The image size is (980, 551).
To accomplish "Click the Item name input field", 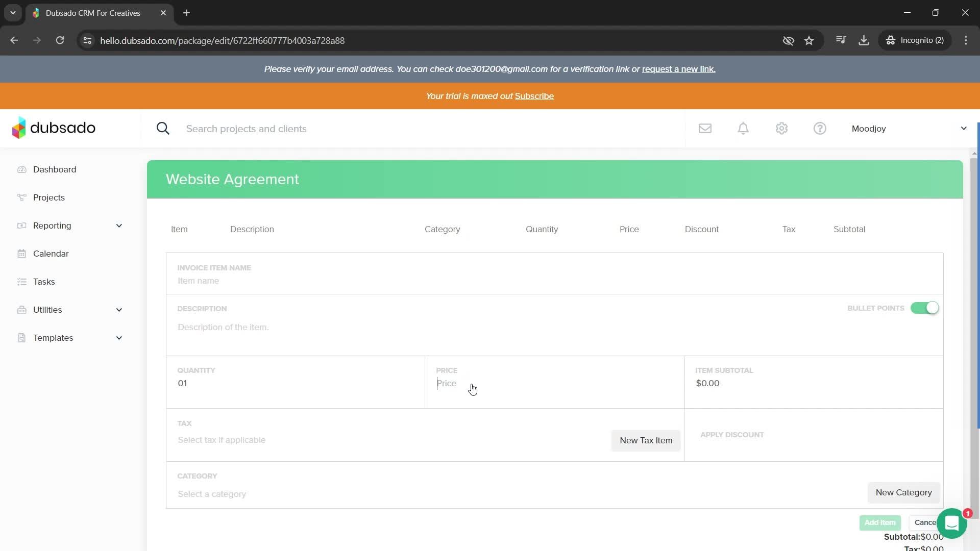I will click(x=554, y=281).
